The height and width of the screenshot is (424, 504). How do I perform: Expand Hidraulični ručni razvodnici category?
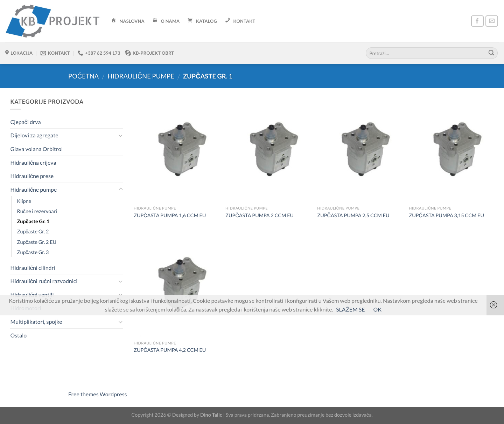[120, 281]
